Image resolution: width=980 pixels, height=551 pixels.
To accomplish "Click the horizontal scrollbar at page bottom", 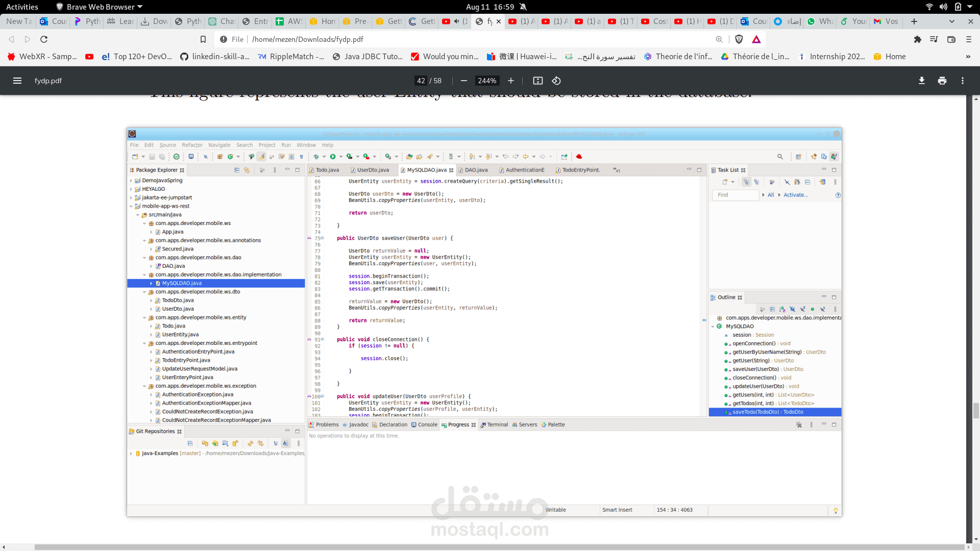I will [490, 547].
